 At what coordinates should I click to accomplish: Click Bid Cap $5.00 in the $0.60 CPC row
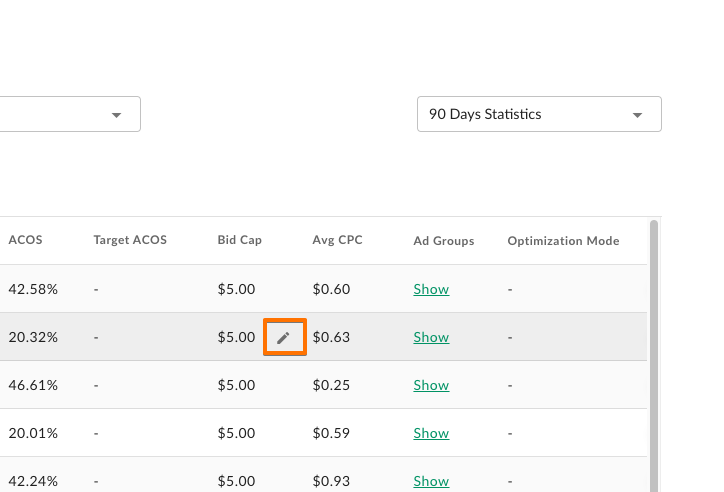pyautogui.click(x=236, y=289)
